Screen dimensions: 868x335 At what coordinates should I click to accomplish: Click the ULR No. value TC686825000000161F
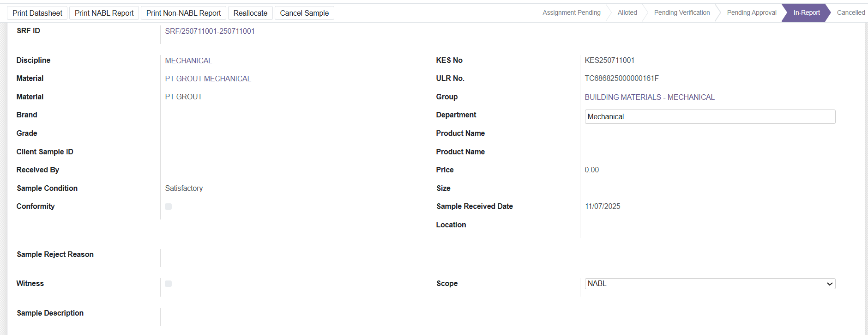(622, 78)
